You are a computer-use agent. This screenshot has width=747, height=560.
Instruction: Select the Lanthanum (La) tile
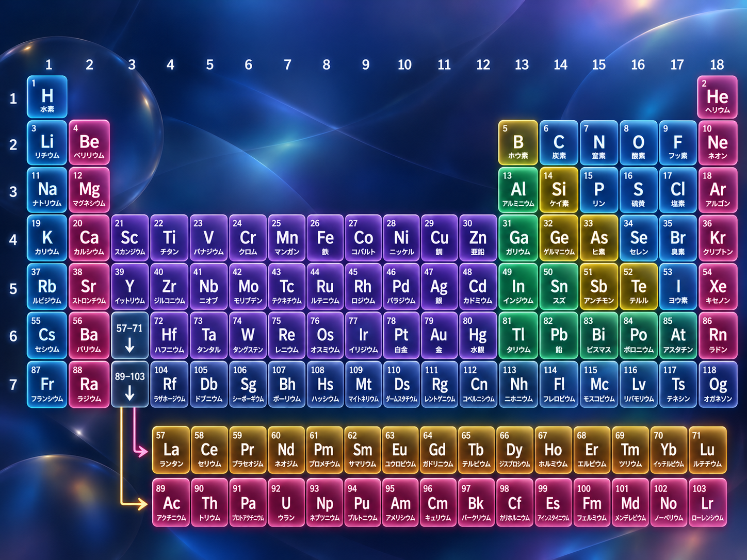171,450
